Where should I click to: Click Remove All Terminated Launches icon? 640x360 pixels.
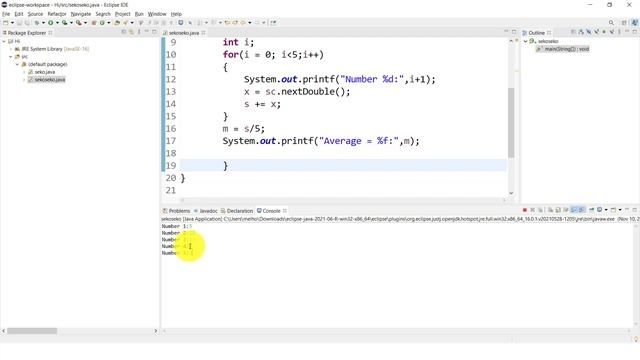point(540,210)
